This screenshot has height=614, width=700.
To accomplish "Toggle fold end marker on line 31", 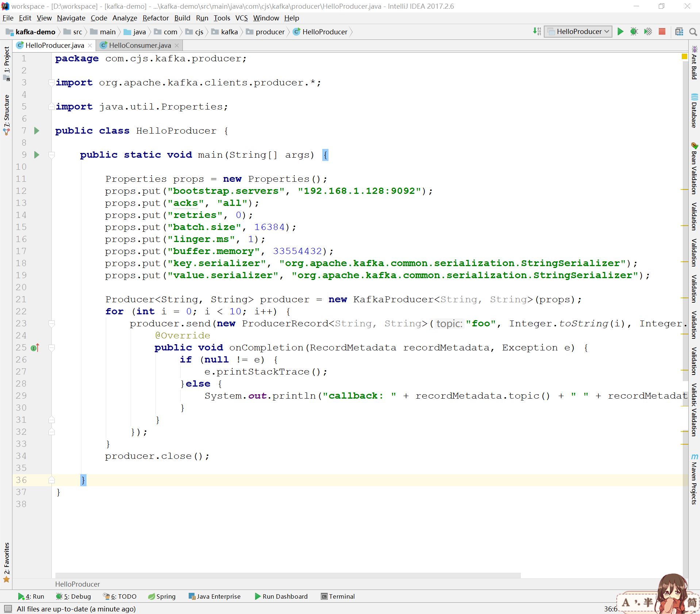I will point(52,420).
